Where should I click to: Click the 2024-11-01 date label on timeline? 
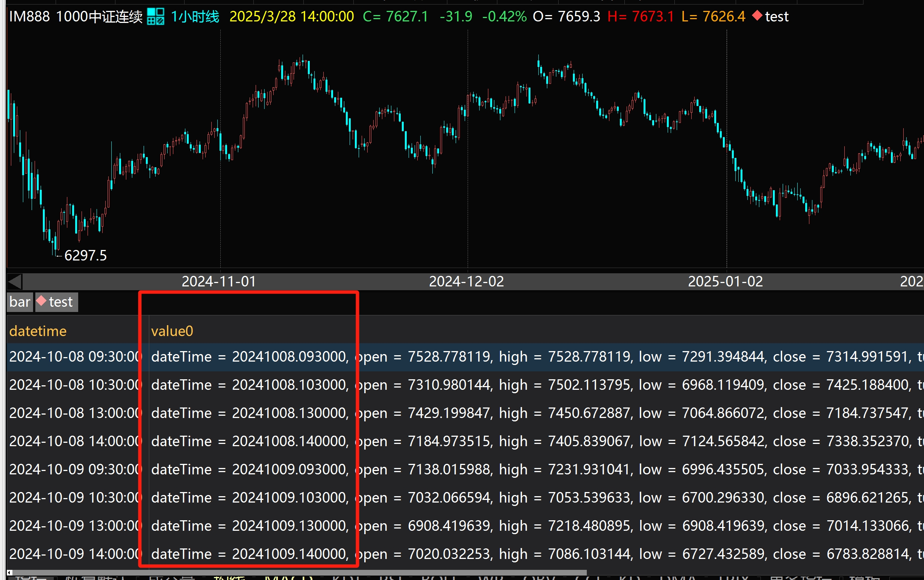[x=219, y=282]
